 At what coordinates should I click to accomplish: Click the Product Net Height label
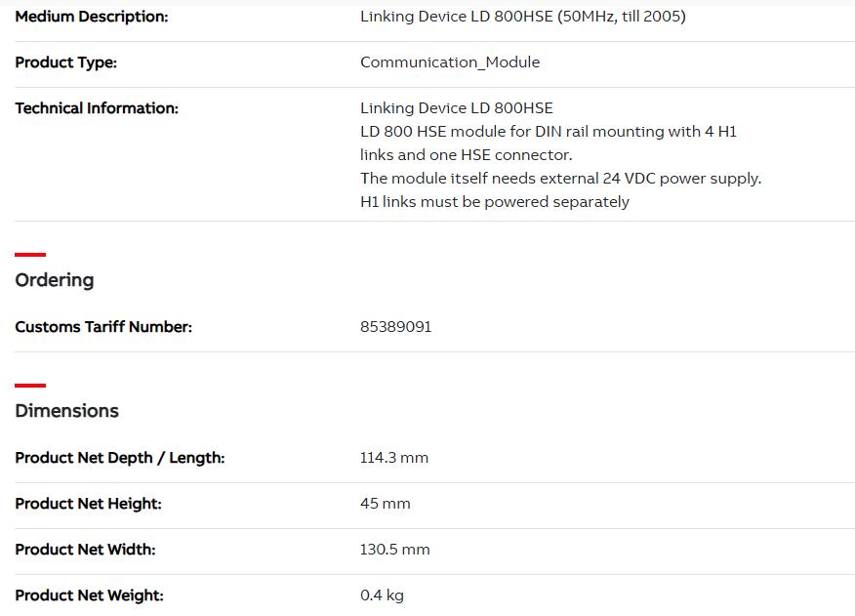(89, 504)
